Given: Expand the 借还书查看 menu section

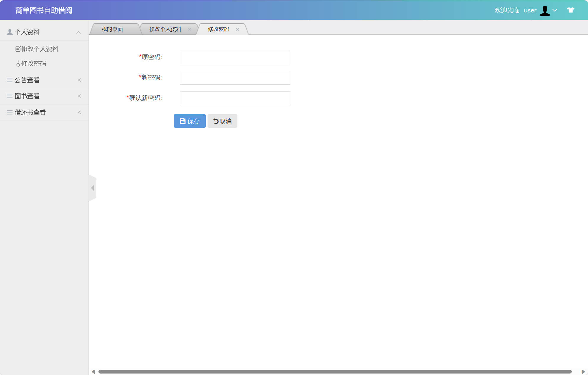Looking at the screenshot, I should point(44,112).
